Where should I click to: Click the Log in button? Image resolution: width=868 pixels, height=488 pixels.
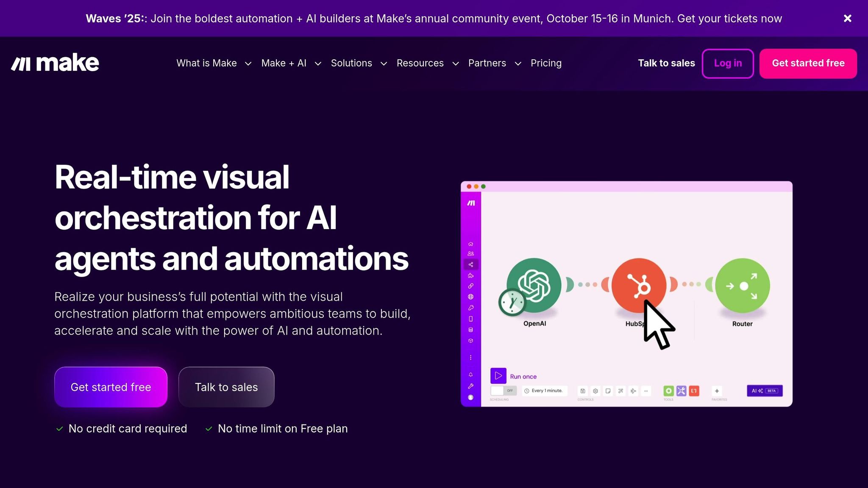pyautogui.click(x=727, y=63)
